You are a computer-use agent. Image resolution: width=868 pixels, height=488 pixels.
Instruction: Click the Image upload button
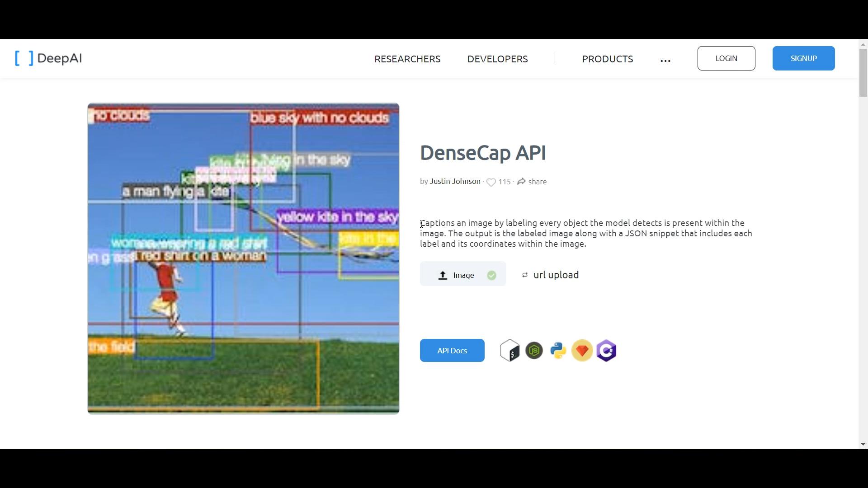coord(457,275)
